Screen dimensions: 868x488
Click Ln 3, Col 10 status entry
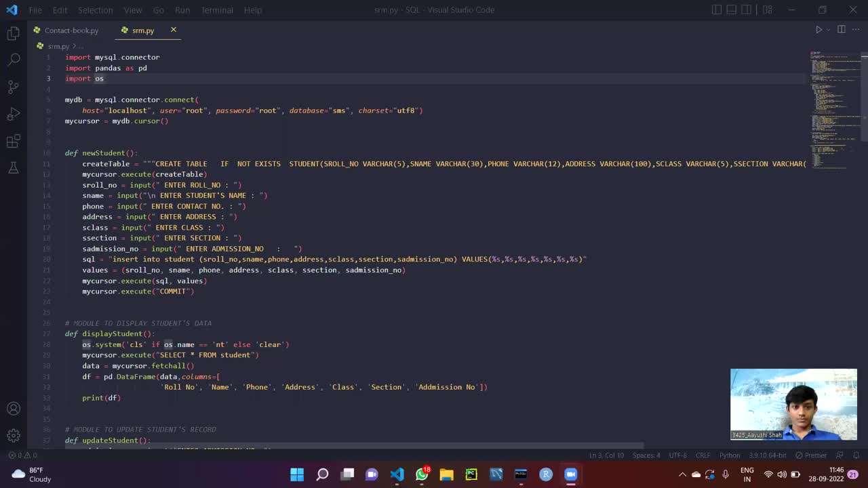[606, 455]
